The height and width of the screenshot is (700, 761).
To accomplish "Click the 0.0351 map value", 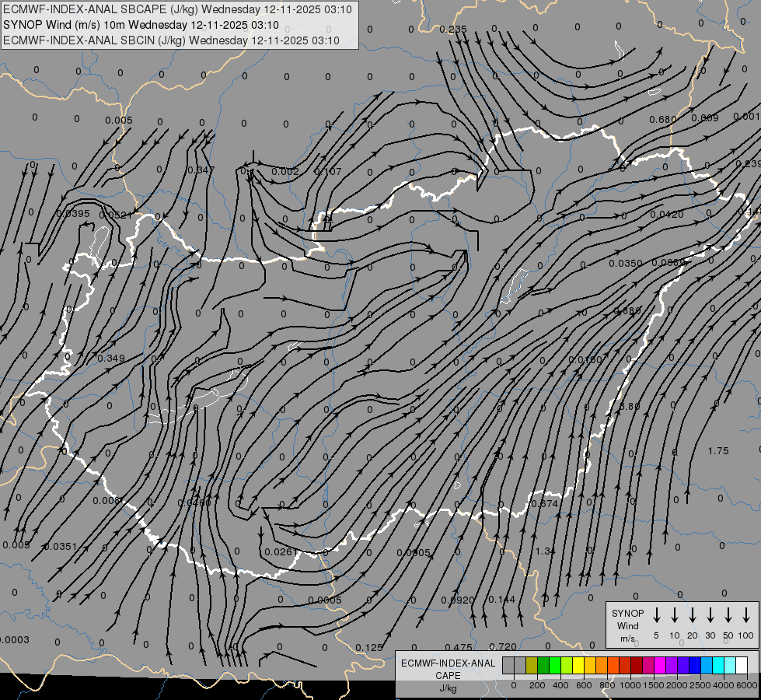I will point(60,547).
